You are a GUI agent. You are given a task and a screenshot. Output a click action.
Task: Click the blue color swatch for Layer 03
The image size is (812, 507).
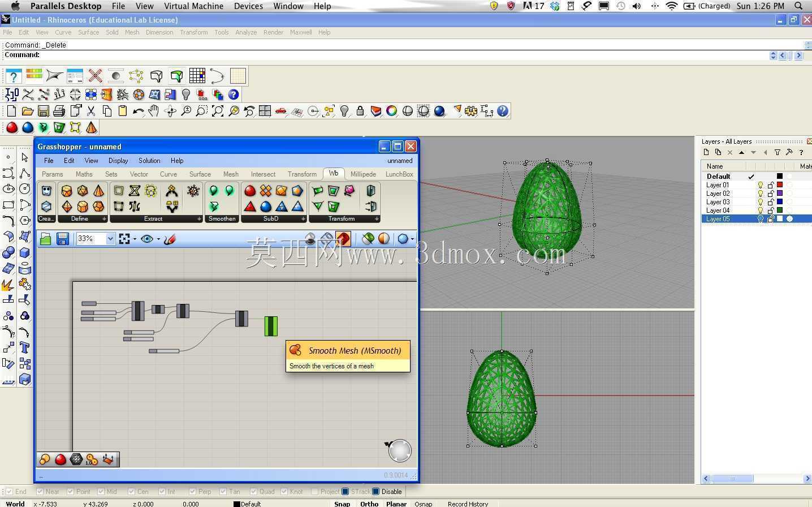[780, 202]
